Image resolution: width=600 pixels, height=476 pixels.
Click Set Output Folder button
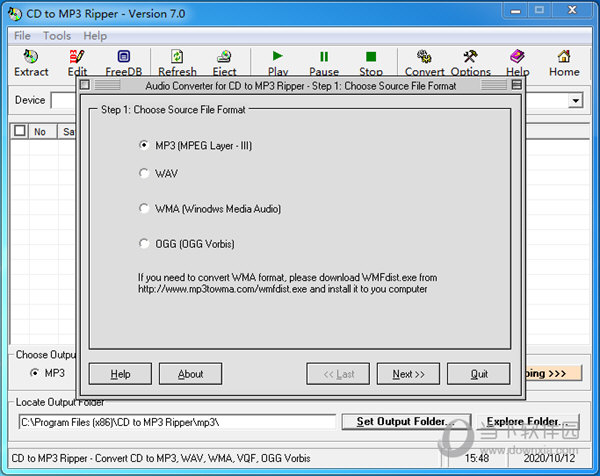point(406,422)
